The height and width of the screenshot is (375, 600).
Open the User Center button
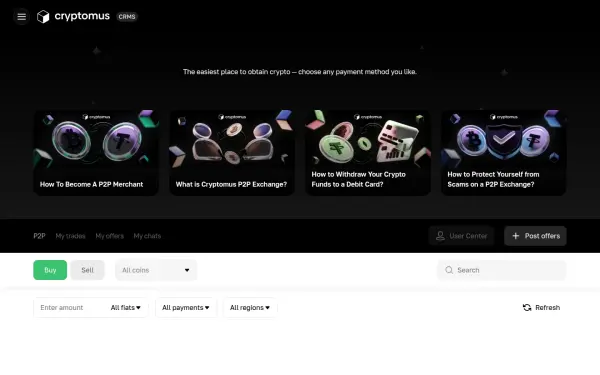(462, 236)
